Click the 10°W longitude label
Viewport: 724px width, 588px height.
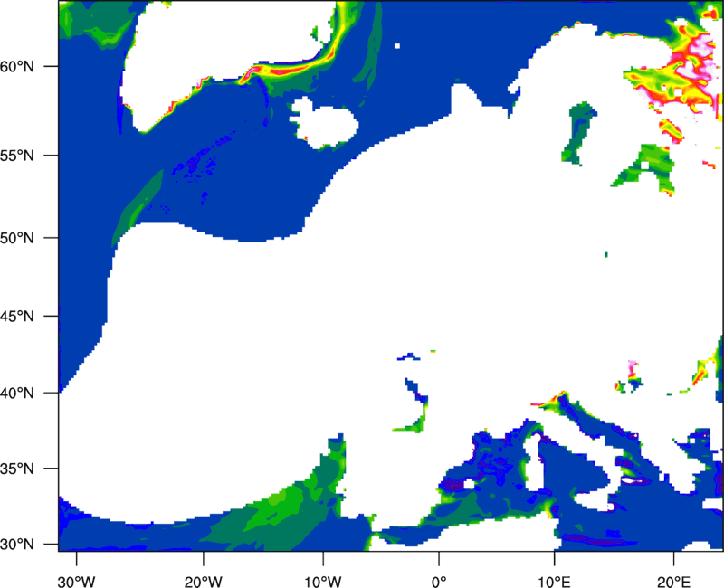(323, 582)
